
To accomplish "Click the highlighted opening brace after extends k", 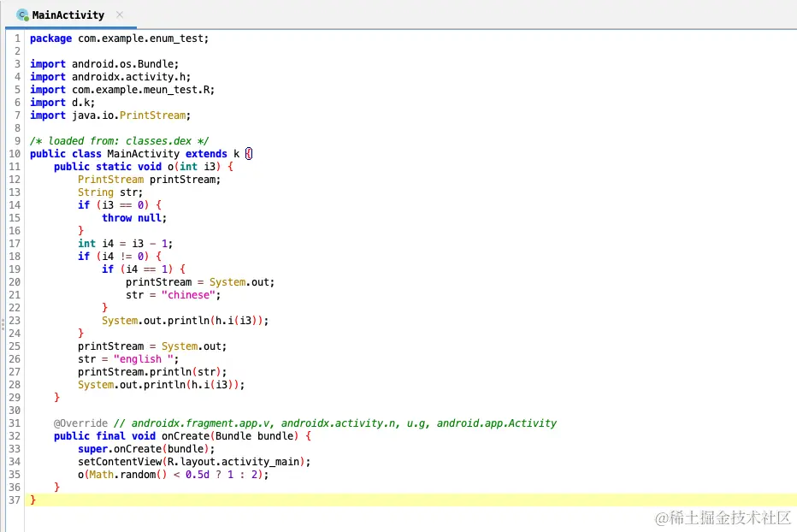I will pos(249,154).
